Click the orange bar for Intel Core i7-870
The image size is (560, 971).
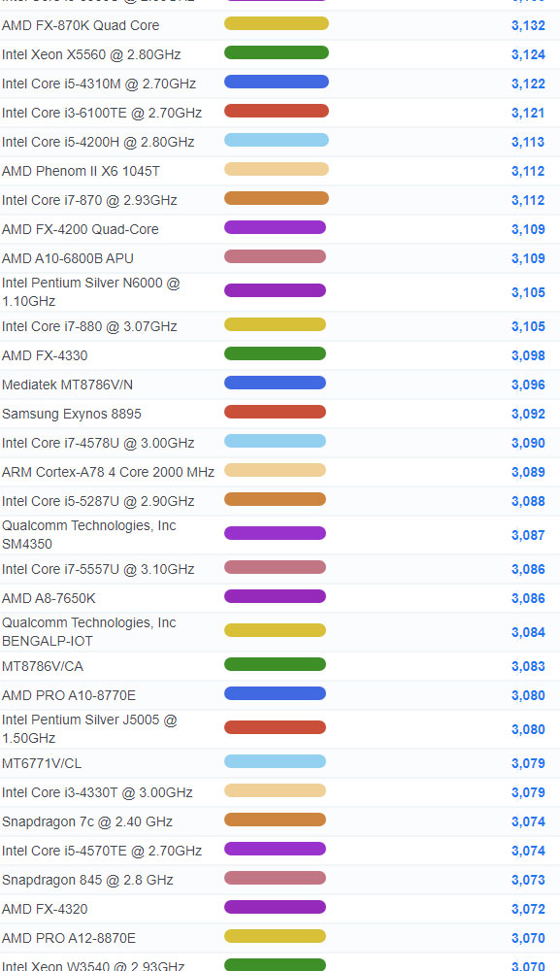click(x=277, y=198)
